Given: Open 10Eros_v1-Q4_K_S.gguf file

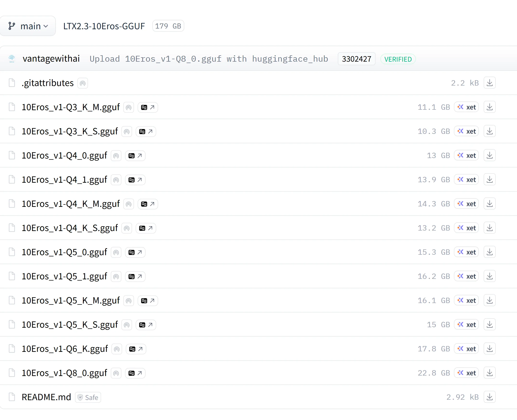Looking at the screenshot, I should click(70, 228).
